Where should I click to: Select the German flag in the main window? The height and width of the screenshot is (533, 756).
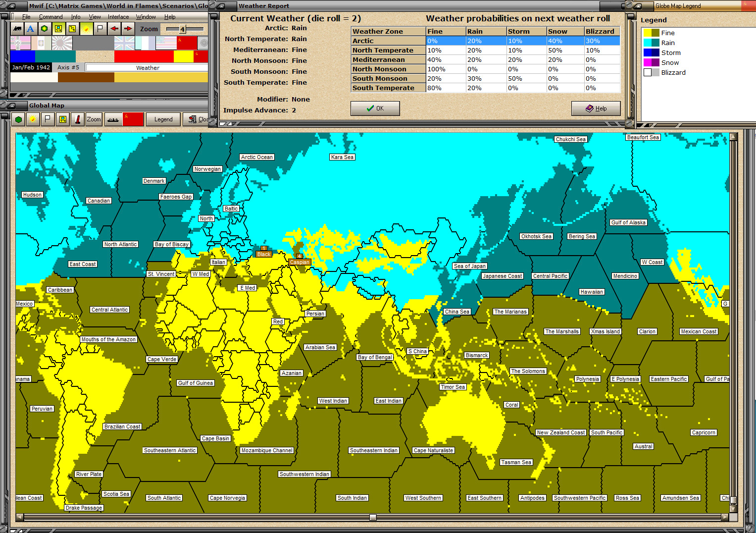(x=21, y=43)
